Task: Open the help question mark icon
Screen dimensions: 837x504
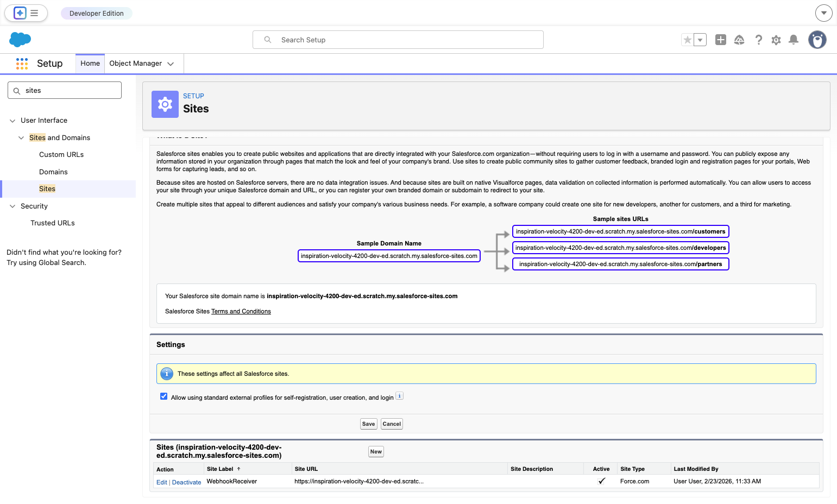Action: coord(758,40)
